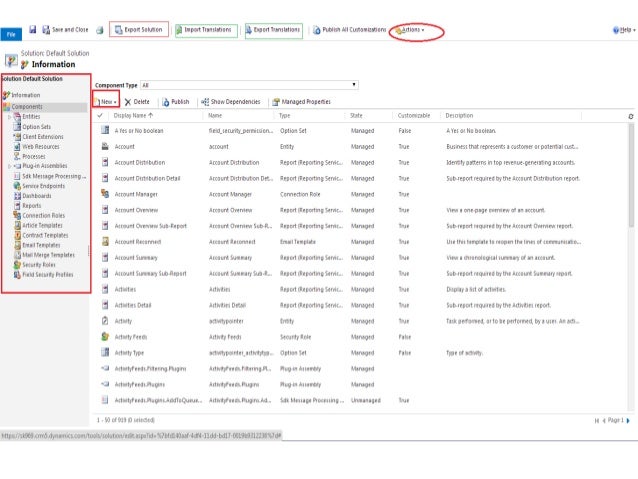This screenshot has height=479, width=638.
Task: Click the Import Translations icon
Action: click(180, 30)
